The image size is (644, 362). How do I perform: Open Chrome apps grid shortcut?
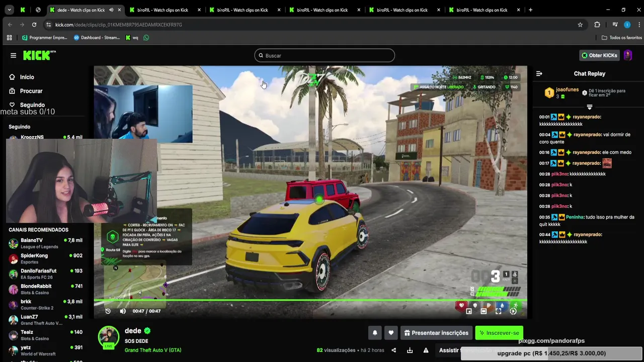pos(9,38)
